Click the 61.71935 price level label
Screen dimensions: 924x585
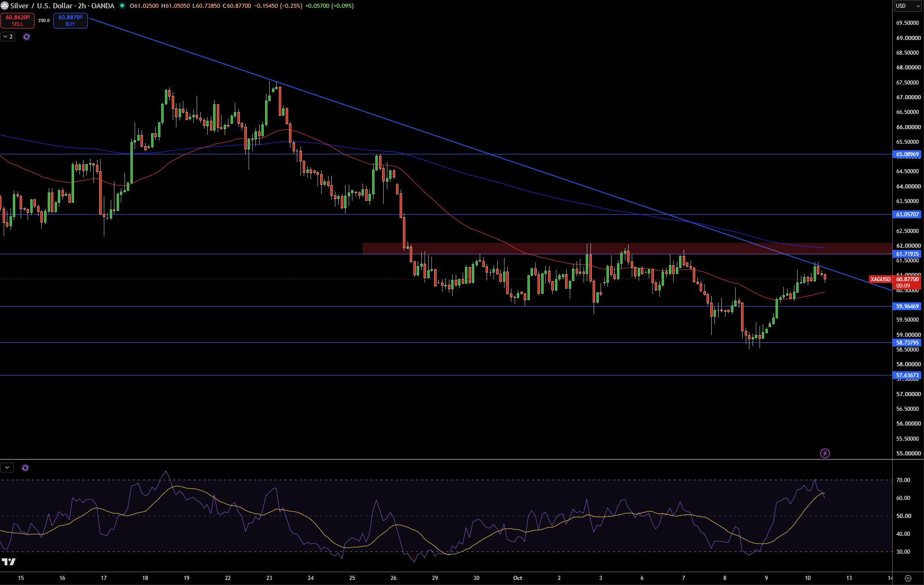(907, 254)
